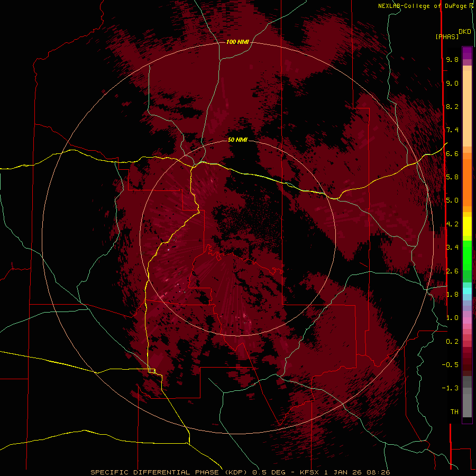Select the 3.4 value on color scale
Viewport: 476px width, 476px height.
[x=452, y=248]
